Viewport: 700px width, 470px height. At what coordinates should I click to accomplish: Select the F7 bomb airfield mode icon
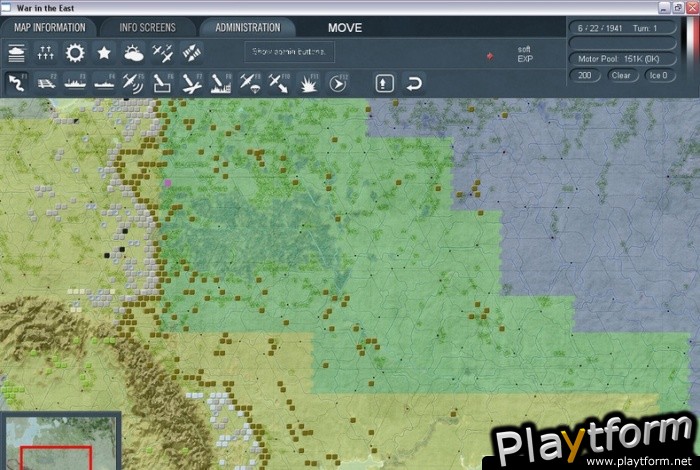[x=192, y=83]
